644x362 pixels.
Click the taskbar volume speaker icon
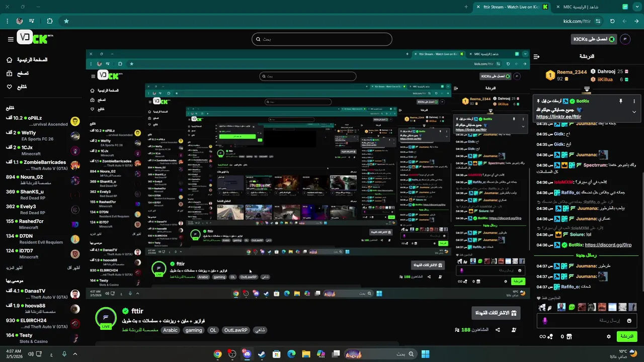[31, 354]
